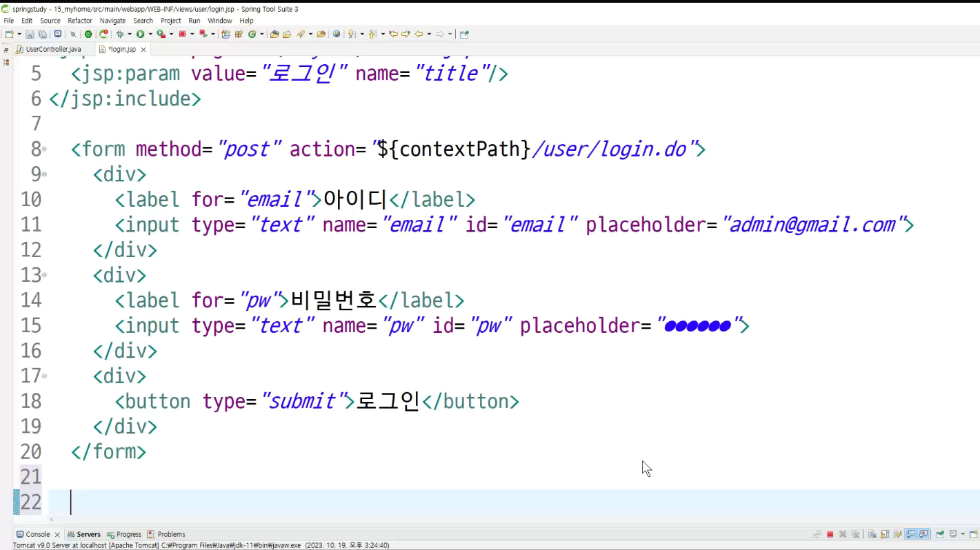980x550 pixels.
Task: Close the login.jsp editor tab
Action: [x=143, y=50]
